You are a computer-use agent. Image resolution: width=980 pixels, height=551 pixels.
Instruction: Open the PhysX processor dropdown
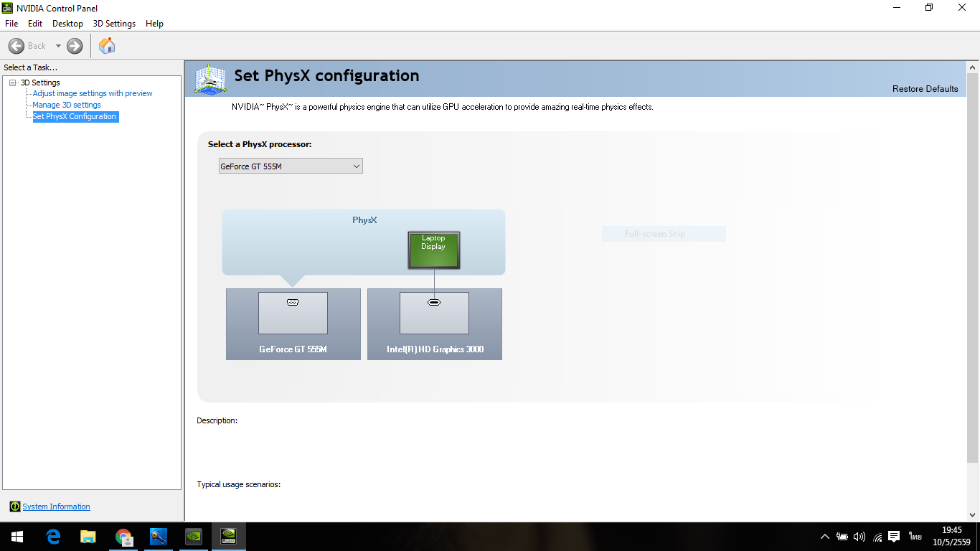(291, 166)
